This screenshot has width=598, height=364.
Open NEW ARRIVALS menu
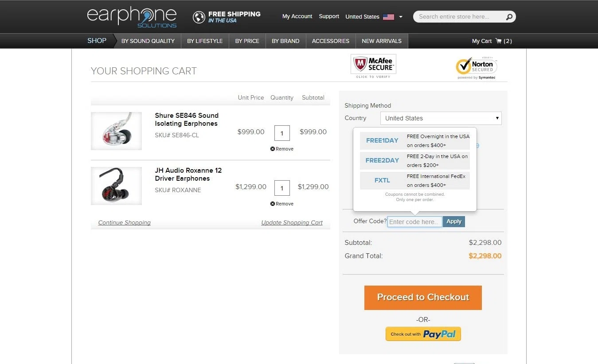coord(382,41)
